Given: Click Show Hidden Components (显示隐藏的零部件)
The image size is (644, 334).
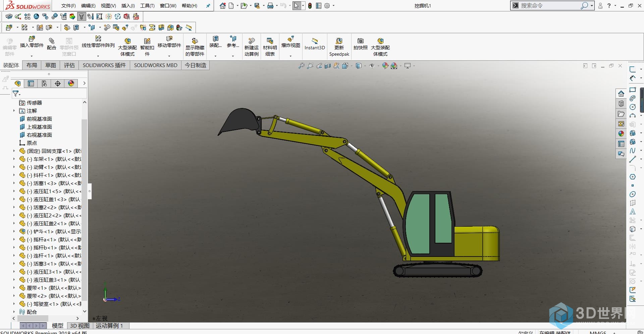Looking at the screenshot, I should [195, 47].
